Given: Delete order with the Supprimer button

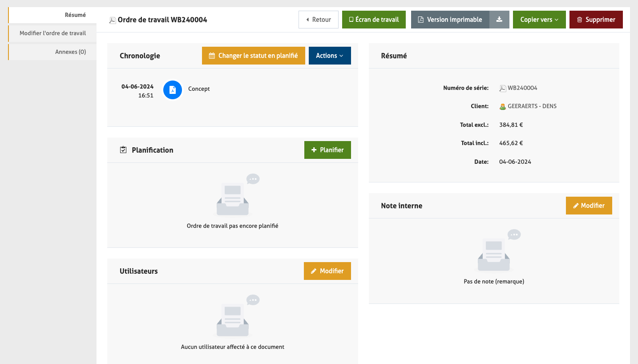Looking at the screenshot, I should [x=596, y=20].
